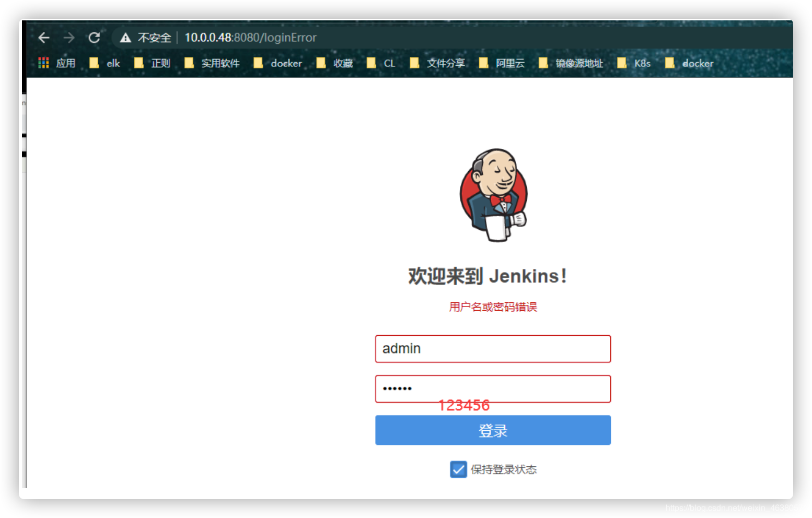The image size is (812, 518).
Task: Open the 镜像源地址 bookmark folder
Action: 571,63
